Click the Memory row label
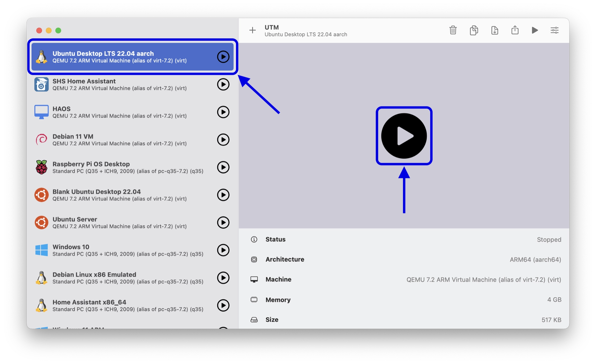 [278, 300]
